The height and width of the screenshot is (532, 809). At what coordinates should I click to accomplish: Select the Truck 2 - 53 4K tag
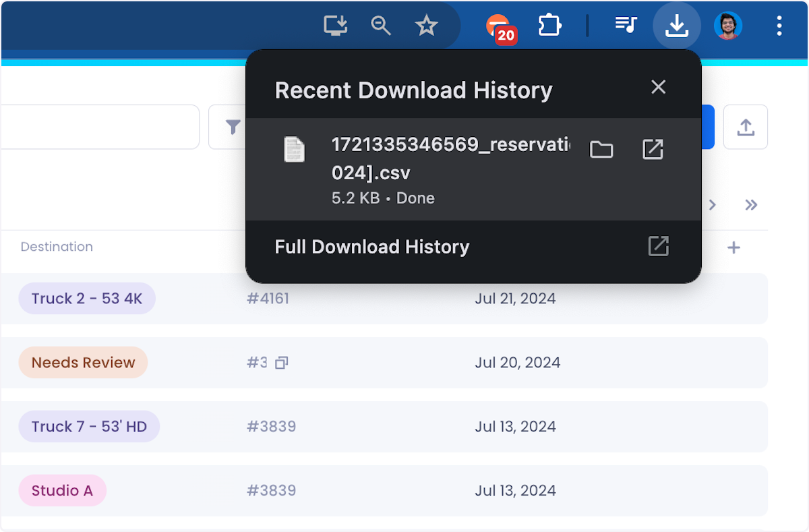[87, 299]
